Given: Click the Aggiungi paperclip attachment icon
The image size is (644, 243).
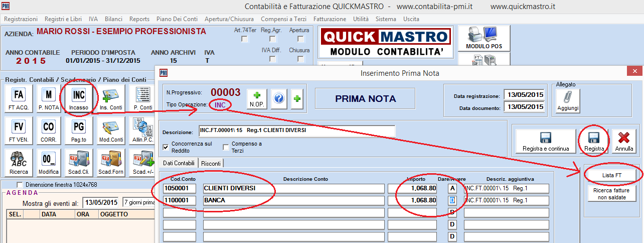Looking at the screenshot, I should pyautogui.click(x=568, y=101).
